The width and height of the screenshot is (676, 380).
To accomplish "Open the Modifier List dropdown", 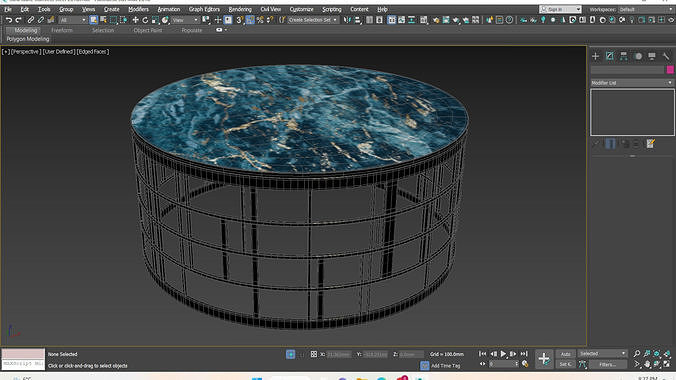I will tap(632, 82).
